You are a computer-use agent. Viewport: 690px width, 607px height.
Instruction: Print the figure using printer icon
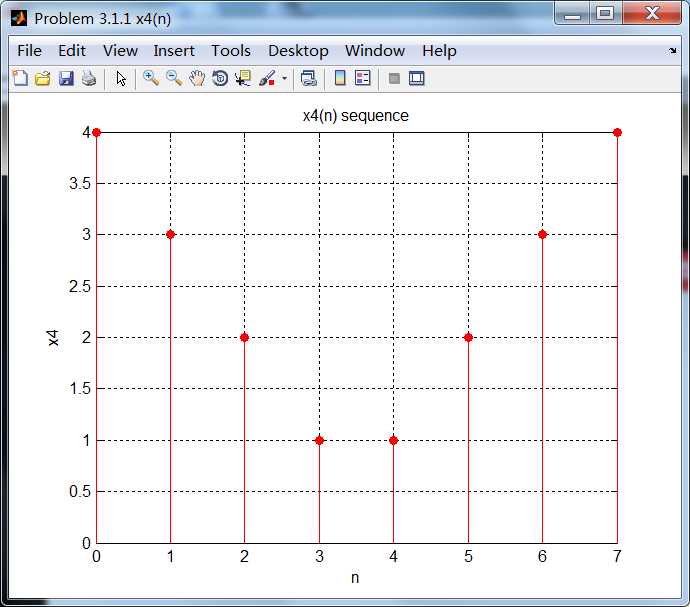pos(89,79)
